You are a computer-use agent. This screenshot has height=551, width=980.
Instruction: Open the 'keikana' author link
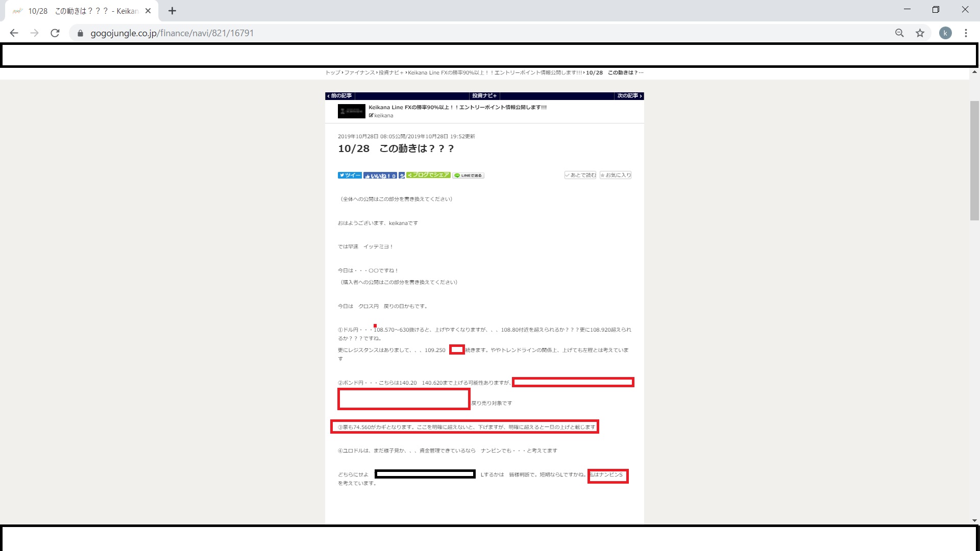[x=383, y=116]
